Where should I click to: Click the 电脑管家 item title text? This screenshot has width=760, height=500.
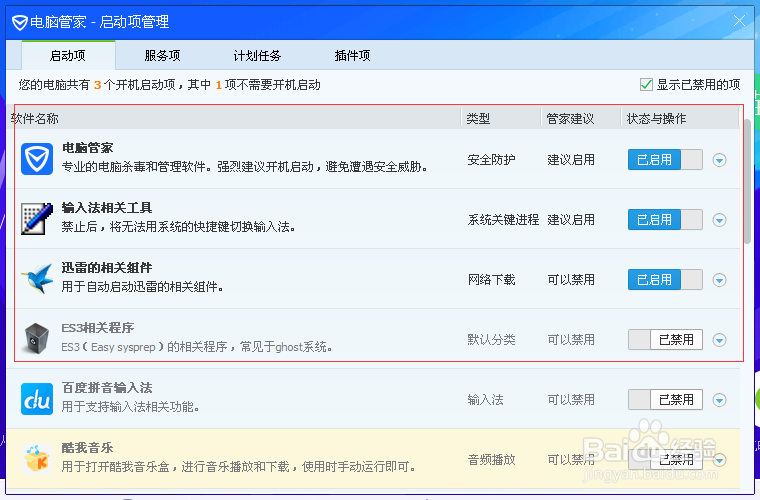pyautogui.click(x=88, y=148)
